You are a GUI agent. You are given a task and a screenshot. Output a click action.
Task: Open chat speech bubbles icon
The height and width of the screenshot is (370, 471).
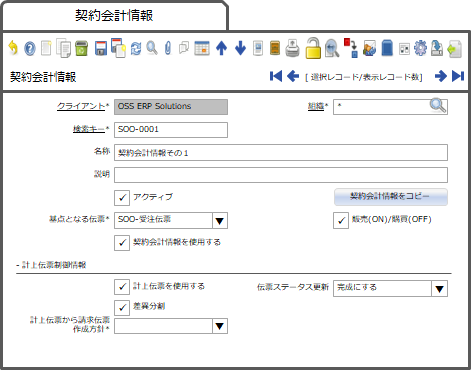[x=184, y=48]
